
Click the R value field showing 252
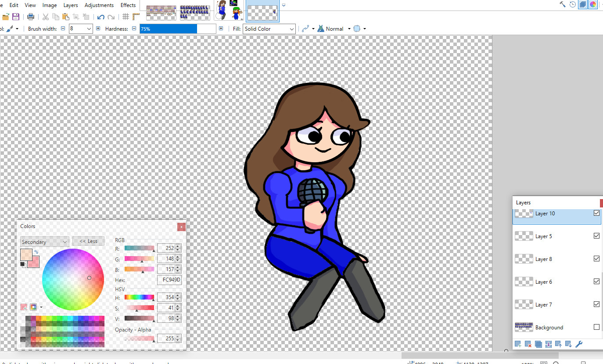(166, 248)
